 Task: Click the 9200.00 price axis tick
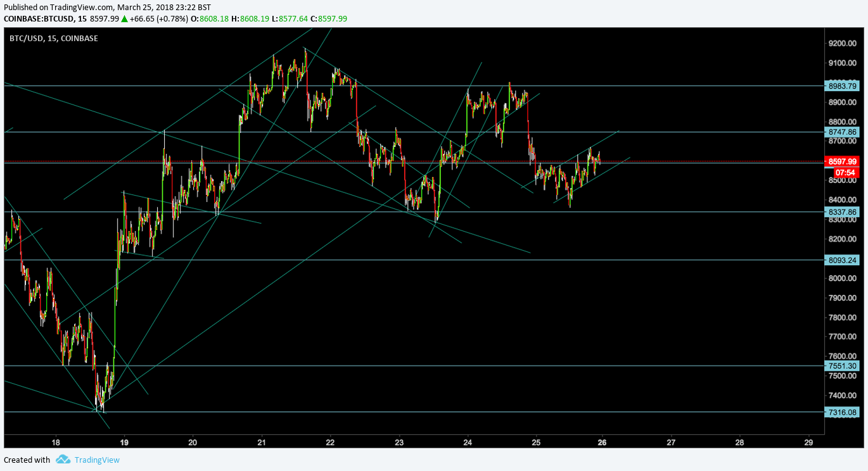pos(842,44)
